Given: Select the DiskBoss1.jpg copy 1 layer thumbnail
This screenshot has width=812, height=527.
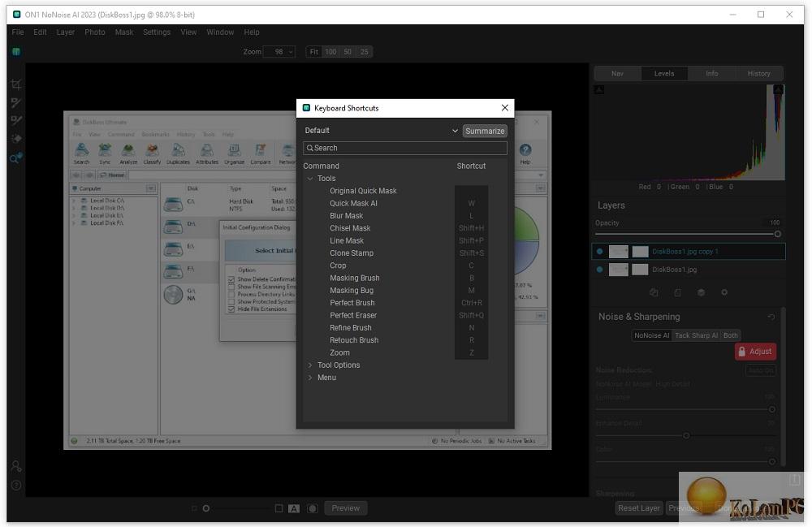Looking at the screenshot, I should pos(618,252).
